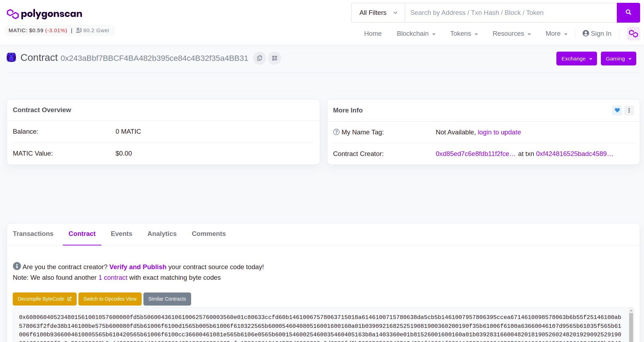Focus the address search input field

(511, 13)
